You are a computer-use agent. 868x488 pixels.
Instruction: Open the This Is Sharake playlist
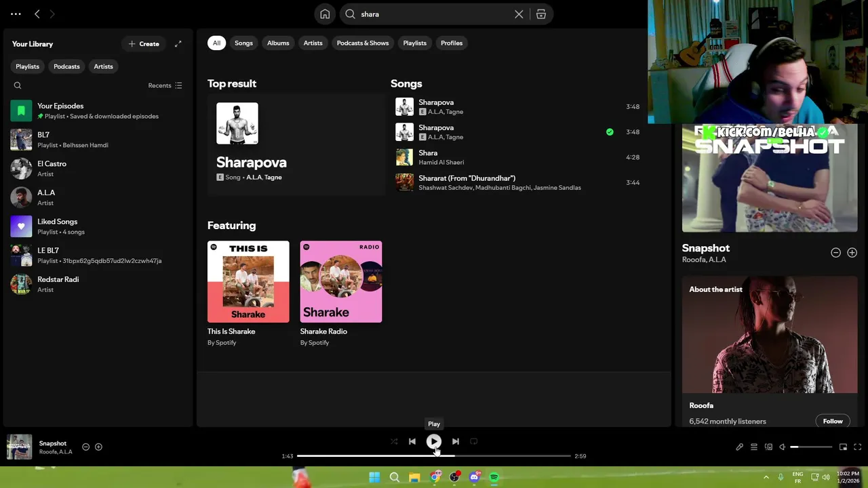[248, 293]
